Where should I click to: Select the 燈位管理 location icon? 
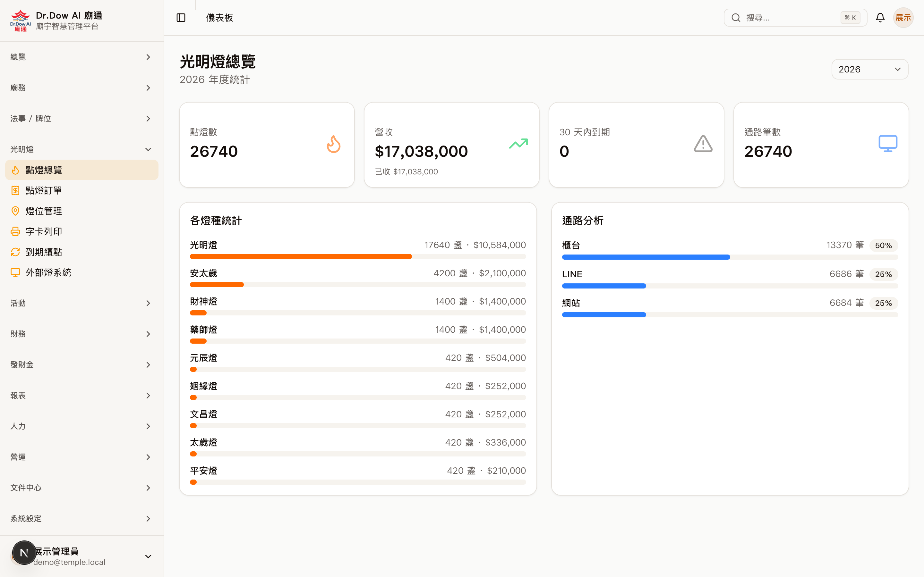15,211
